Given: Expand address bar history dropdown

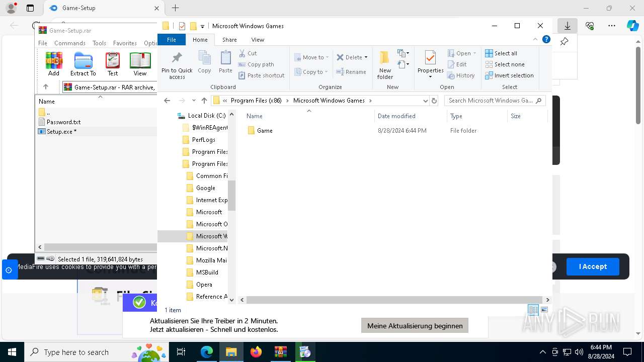Looking at the screenshot, I should coord(425,101).
